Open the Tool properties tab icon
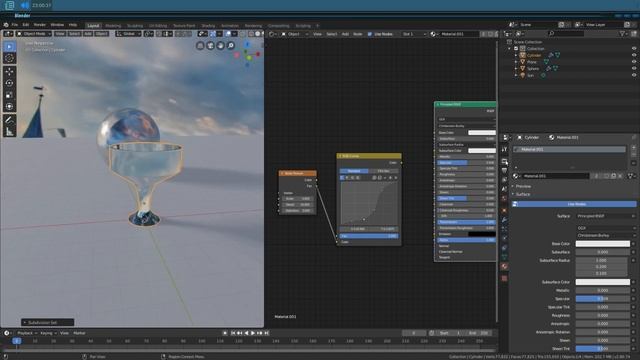The width and height of the screenshot is (640, 360). click(504, 149)
